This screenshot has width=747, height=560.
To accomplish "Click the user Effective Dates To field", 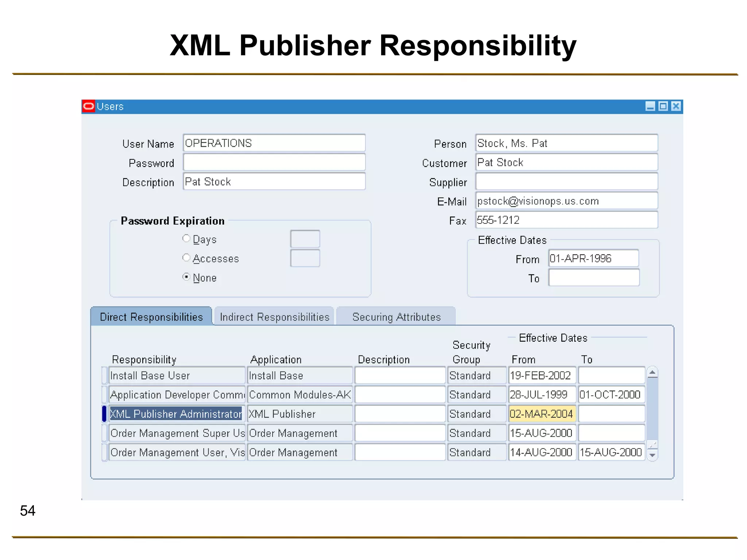I will click(x=594, y=278).
